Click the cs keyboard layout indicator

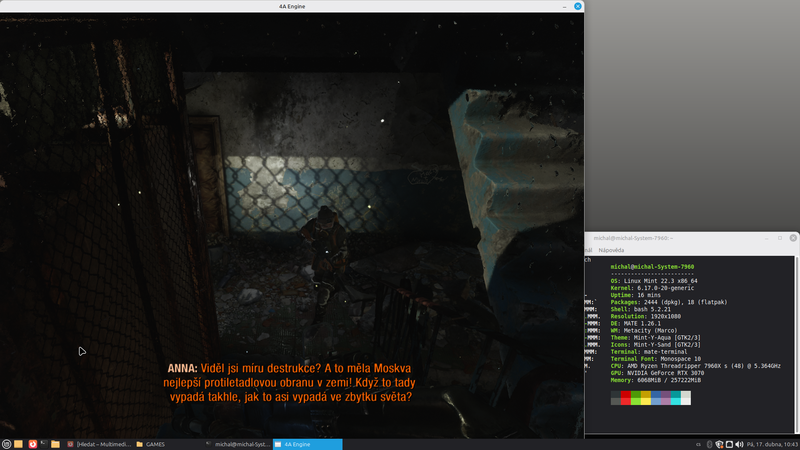(x=698, y=444)
